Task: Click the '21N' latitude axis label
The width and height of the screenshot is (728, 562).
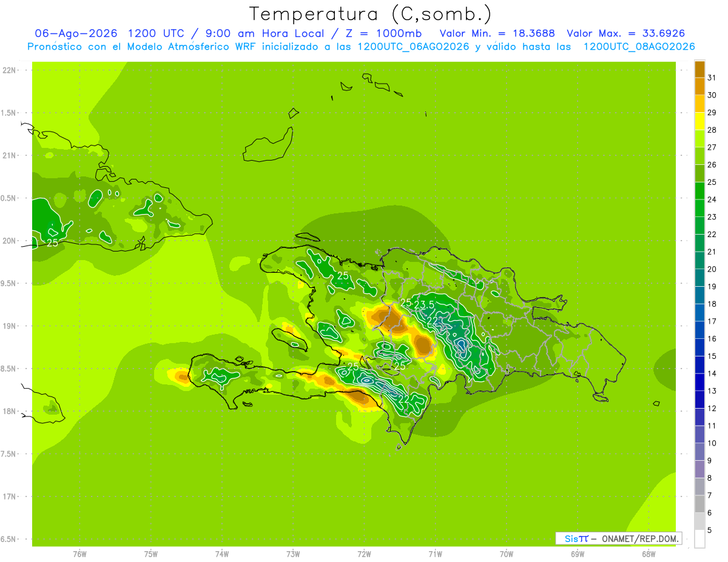Action: coord(9,155)
